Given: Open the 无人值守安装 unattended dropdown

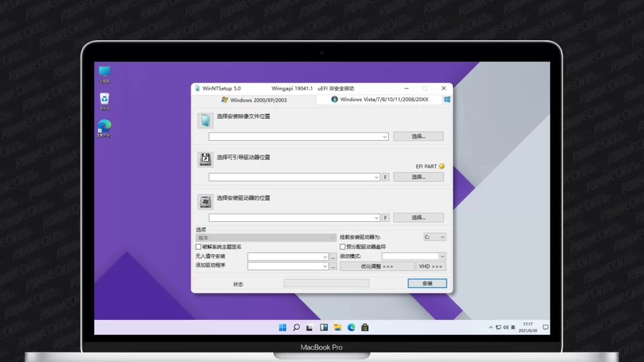Looking at the screenshot, I should coord(325,256).
